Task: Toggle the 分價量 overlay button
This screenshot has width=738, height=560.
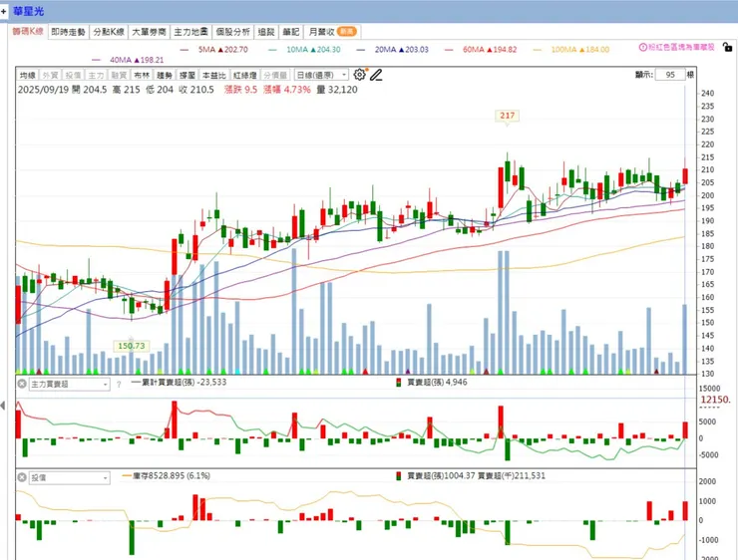Action: (x=275, y=75)
